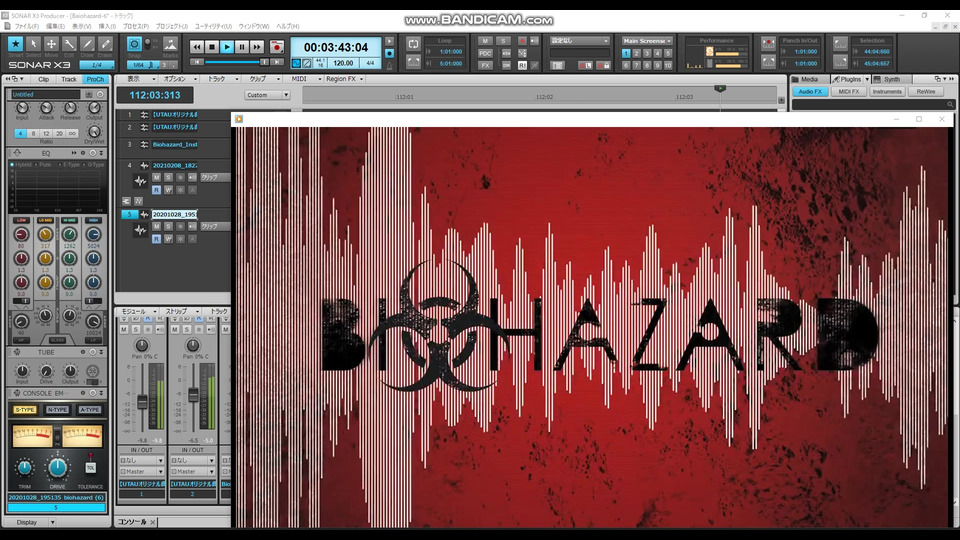The width and height of the screenshot is (960, 540).
Task: Click the Audio FX browser button
Action: point(810,91)
